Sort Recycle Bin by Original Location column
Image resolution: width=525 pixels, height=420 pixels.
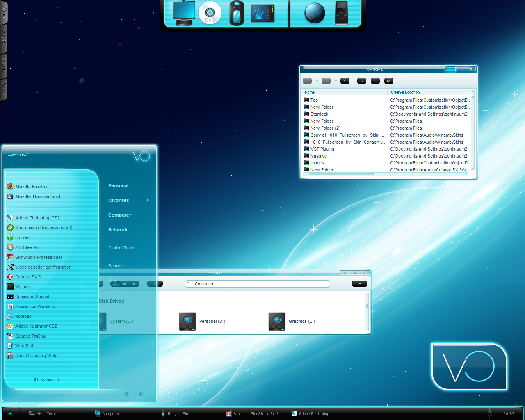click(x=429, y=92)
